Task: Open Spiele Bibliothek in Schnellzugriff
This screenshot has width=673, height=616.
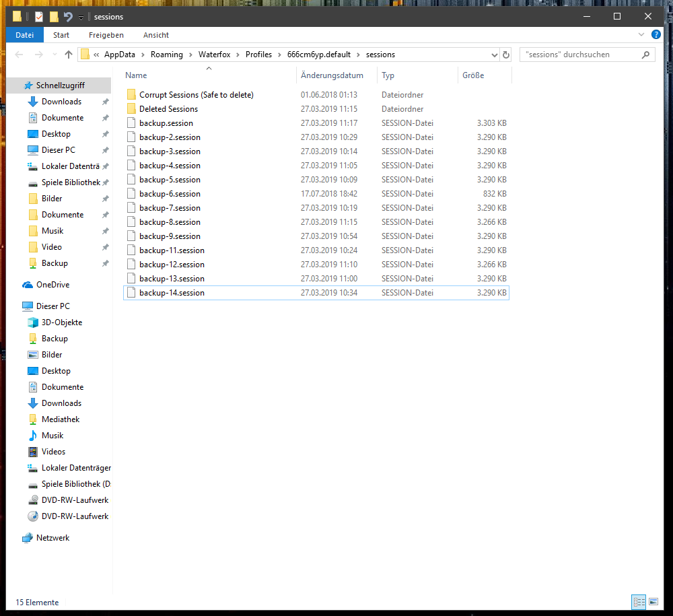Action: 71,182
